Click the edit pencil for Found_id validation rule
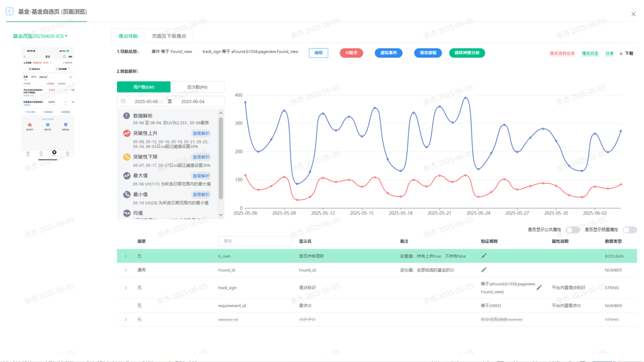644x362 pixels. [484, 269]
